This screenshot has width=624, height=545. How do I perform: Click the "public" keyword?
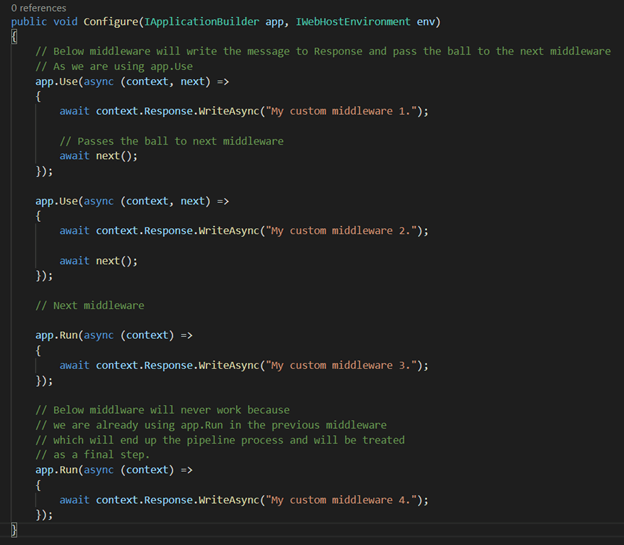(x=29, y=22)
